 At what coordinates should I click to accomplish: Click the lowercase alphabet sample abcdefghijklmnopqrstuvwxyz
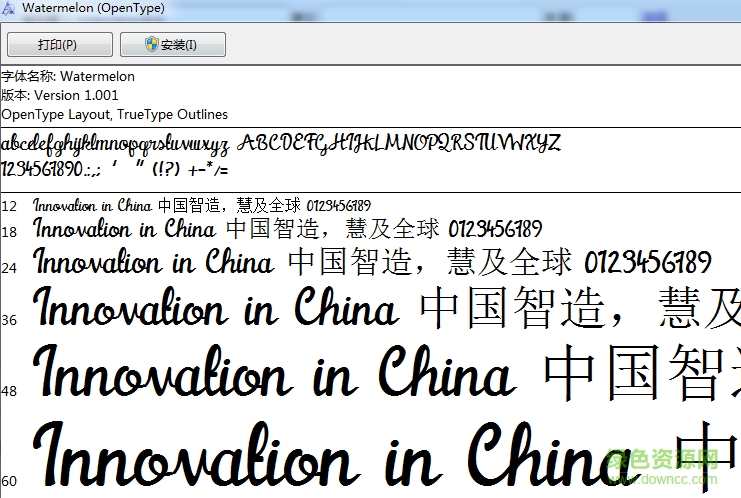(115, 145)
